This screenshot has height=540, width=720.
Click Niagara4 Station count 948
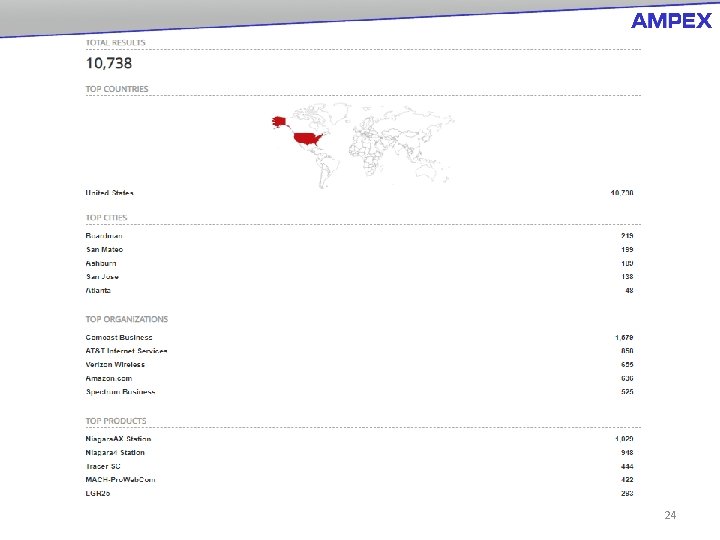coord(627,452)
